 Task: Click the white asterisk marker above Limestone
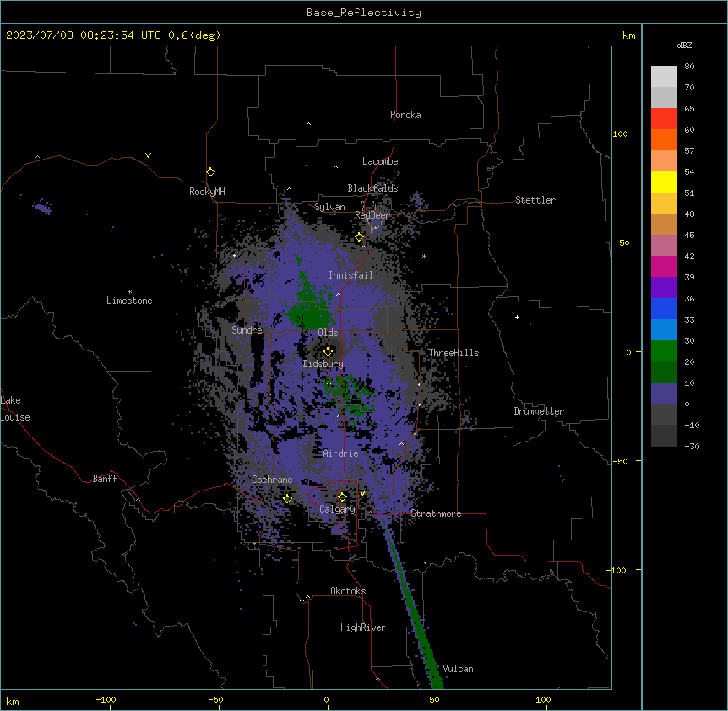point(129,292)
